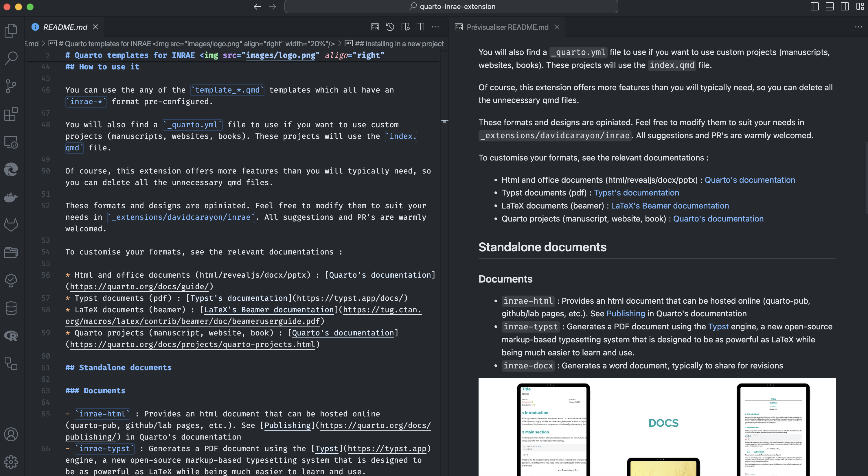The image size is (868, 476).
Task: Expand breadcrumb '## Installing in a new project'
Action: (399, 43)
